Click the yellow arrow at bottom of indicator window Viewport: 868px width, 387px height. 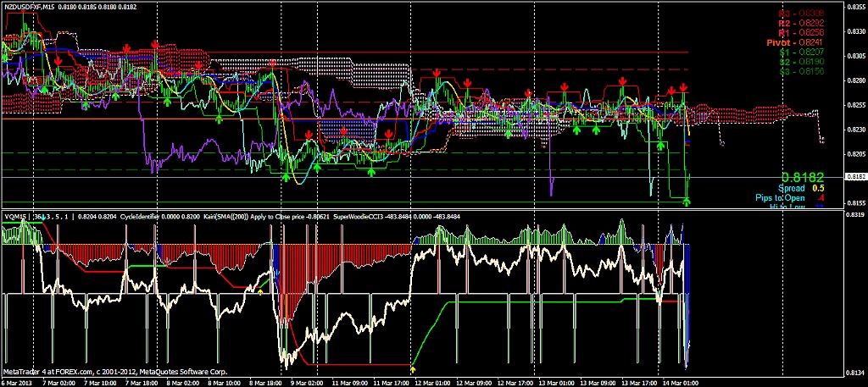413,368
